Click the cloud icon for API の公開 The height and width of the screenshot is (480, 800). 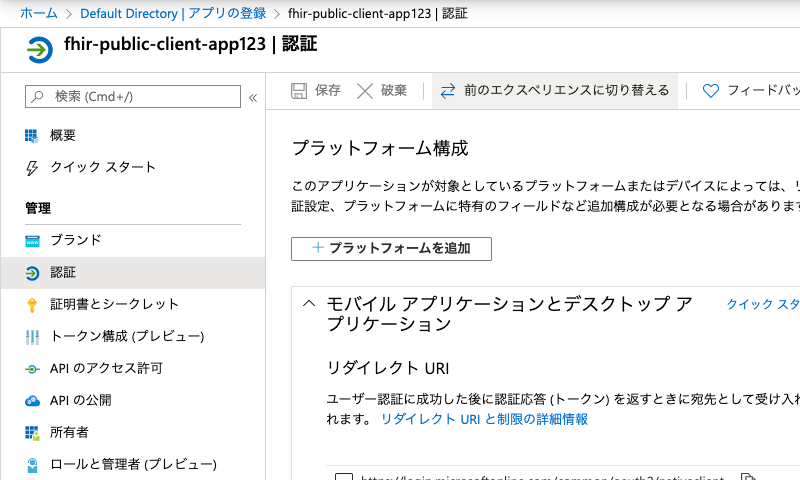point(32,401)
